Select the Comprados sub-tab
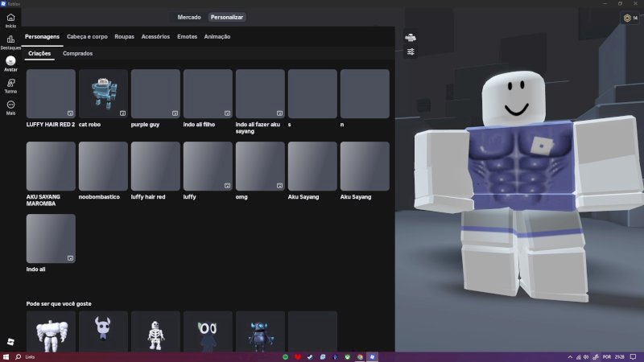The height and width of the screenshot is (362, 644). pos(77,53)
